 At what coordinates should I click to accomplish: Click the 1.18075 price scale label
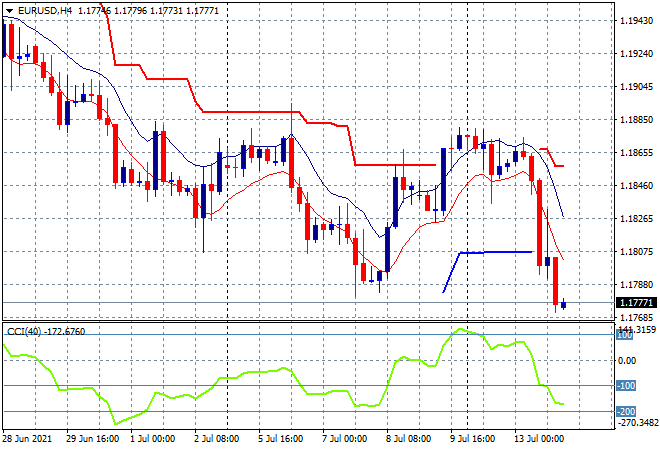point(637,251)
